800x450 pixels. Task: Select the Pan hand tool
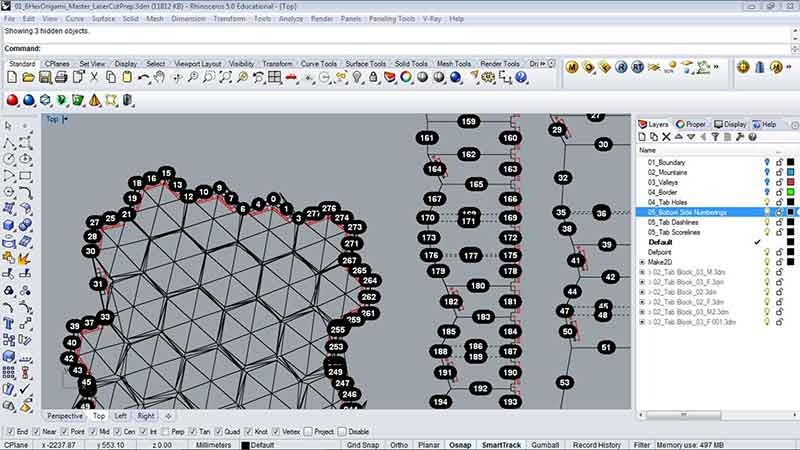[x=160, y=77]
